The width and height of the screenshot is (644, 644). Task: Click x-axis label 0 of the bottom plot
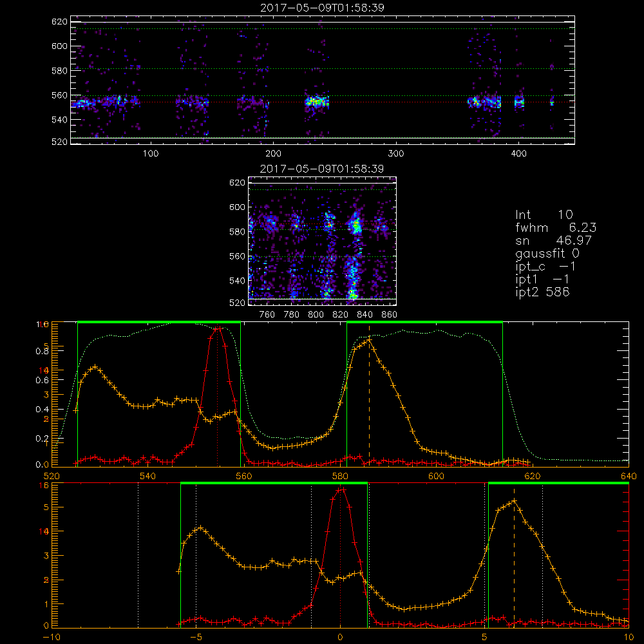340,638
